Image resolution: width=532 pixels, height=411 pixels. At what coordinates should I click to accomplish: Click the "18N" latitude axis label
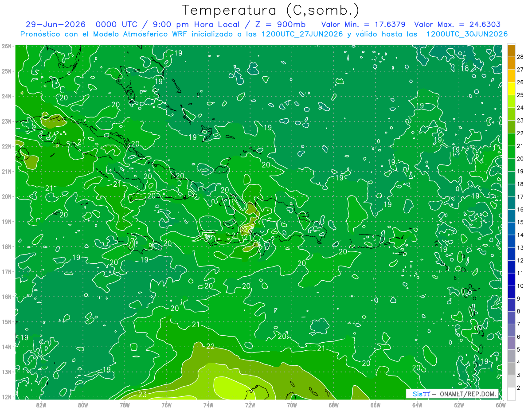tap(7, 247)
